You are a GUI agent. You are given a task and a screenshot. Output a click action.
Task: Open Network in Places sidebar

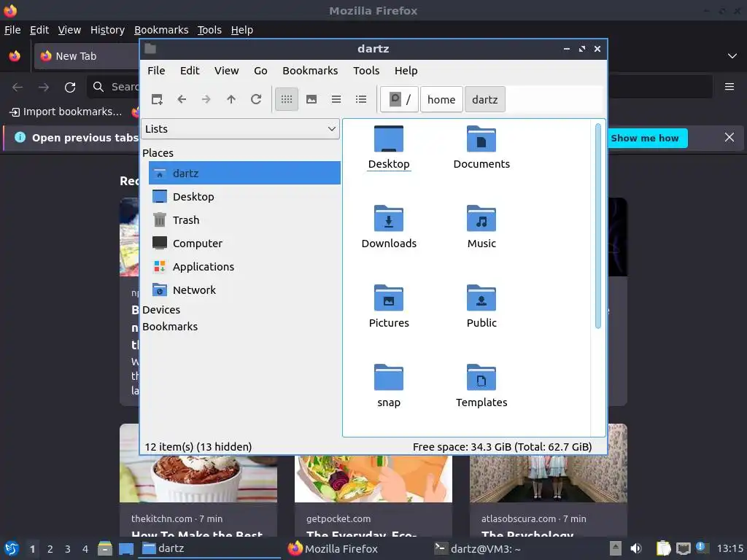(244, 289)
